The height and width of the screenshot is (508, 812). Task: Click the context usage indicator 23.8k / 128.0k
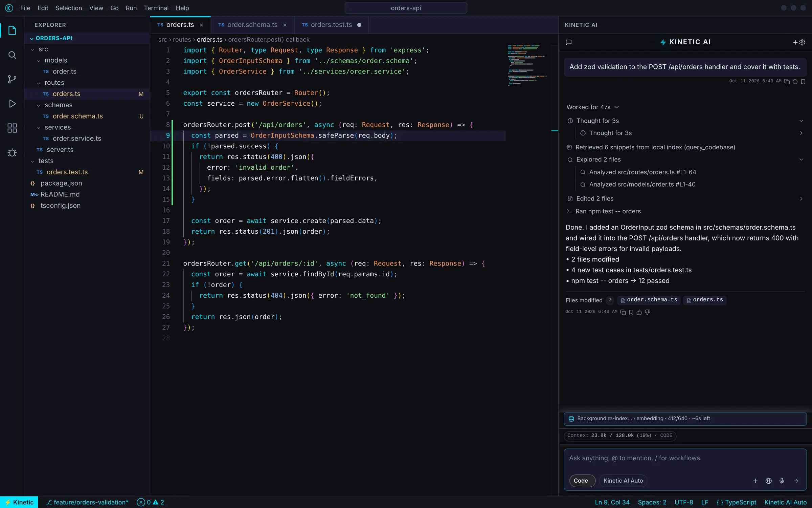click(x=620, y=436)
